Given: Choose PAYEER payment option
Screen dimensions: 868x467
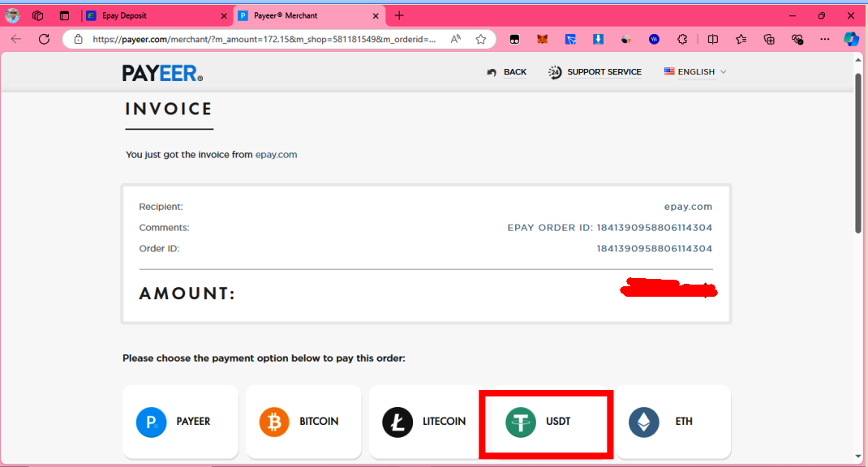Looking at the screenshot, I should (x=180, y=422).
